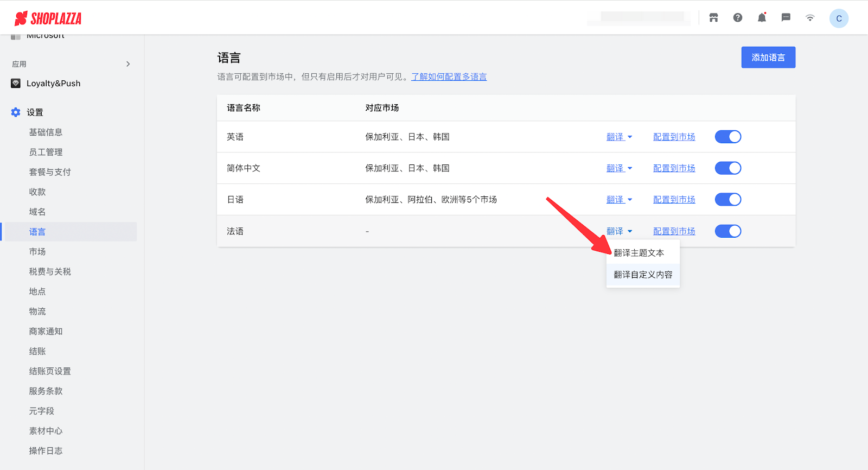
Task: Click 配置到市场 for 简体中文
Action: coord(674,168)
